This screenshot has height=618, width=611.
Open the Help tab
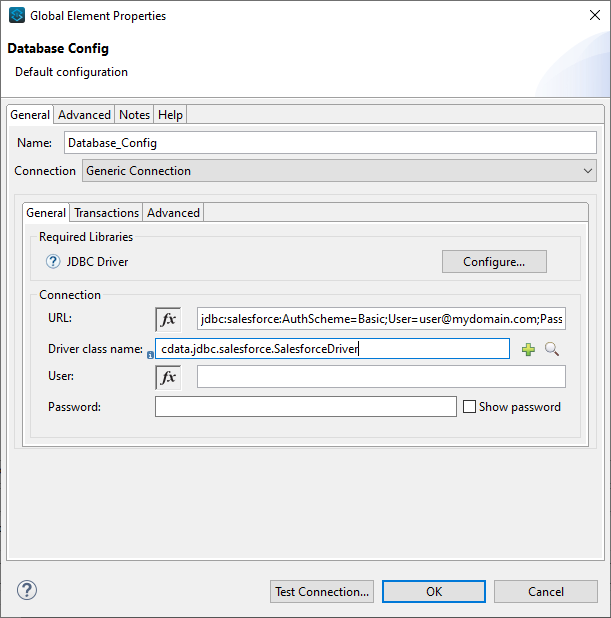tap(170, 115)
